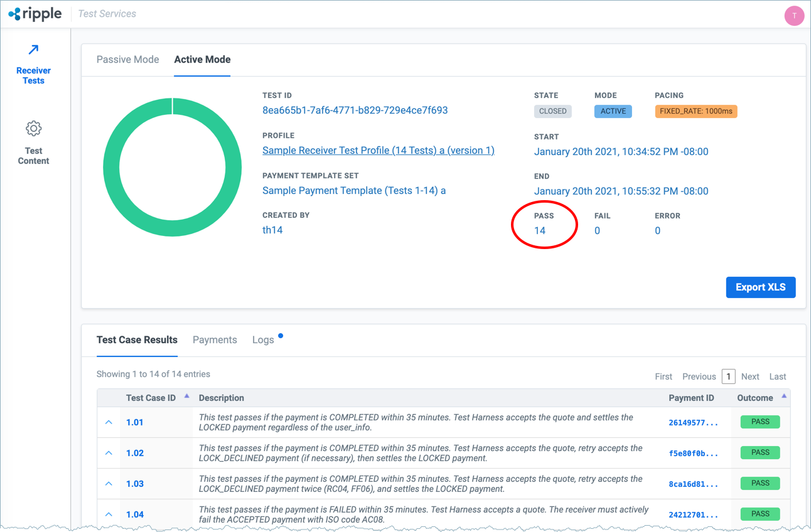
Task: Open payment ID 26149577 link
Action: [x=693, y=423]
